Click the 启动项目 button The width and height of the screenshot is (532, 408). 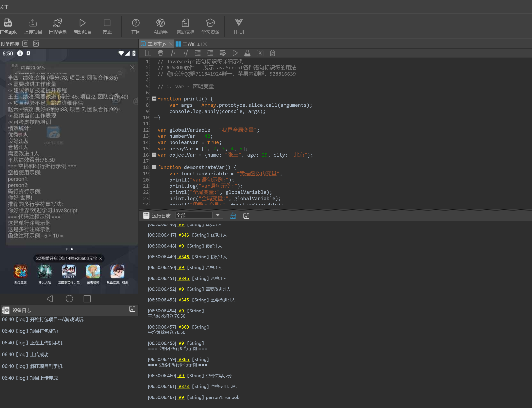pyautogui.click(x=82, y=23)
